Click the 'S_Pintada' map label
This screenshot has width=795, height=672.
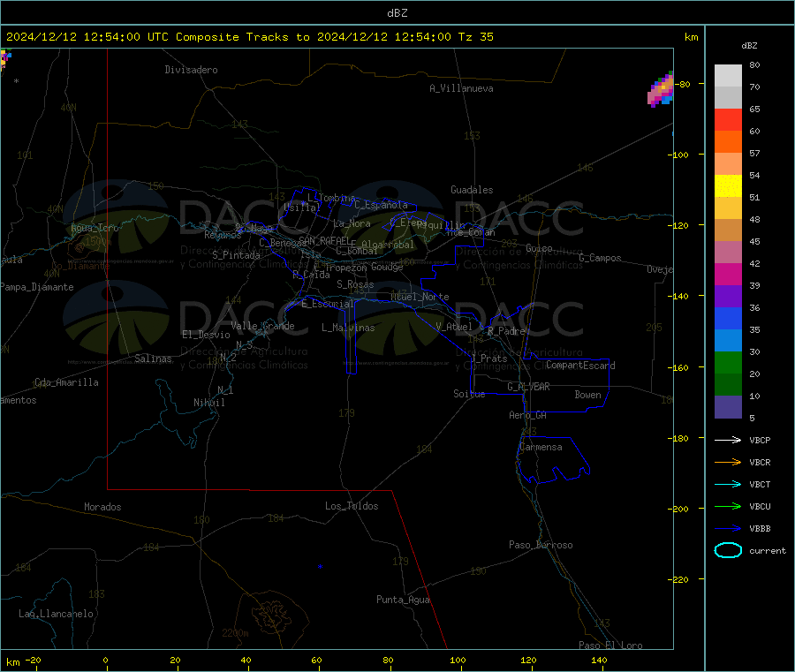point(236,255)
